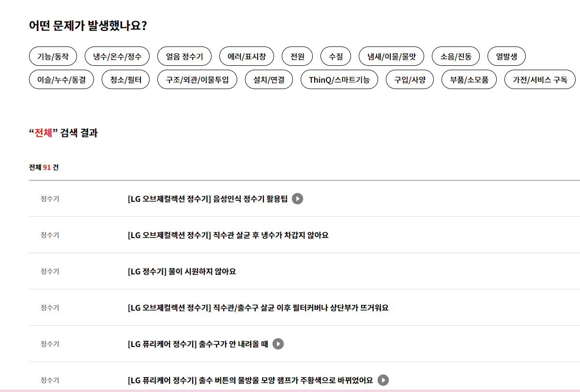Play video icon beside 출수구가 안 내려올 때
This screenshot has width=580, height=392.
tap(278, 344)
